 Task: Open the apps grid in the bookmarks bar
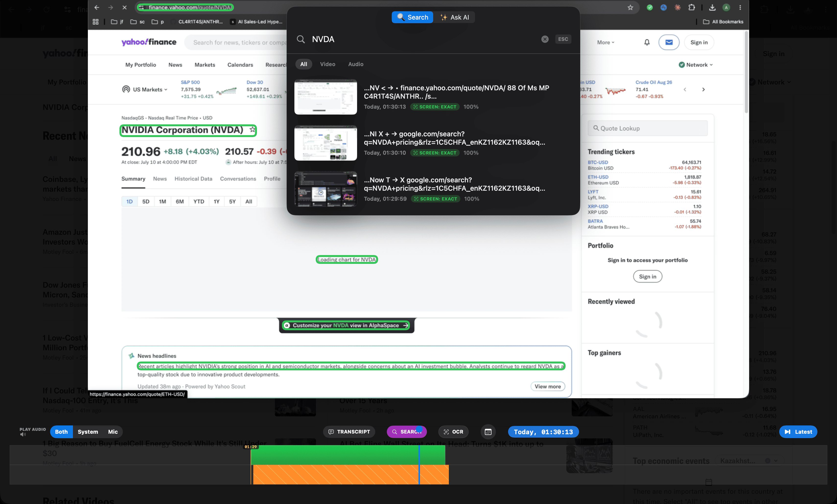[96, 22]
